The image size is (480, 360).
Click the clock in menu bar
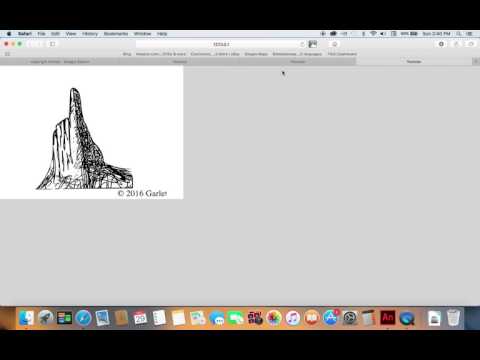coord(436,34)
